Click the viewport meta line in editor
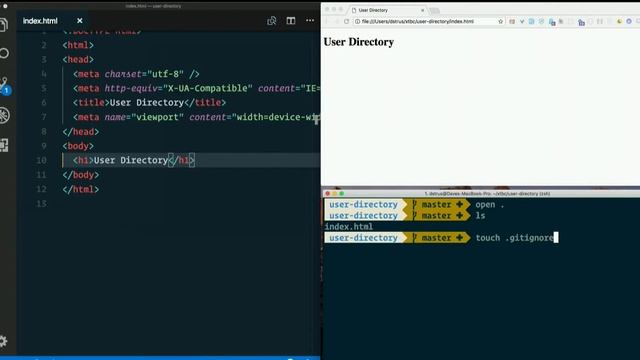640x360 pixels. point(197,118)
